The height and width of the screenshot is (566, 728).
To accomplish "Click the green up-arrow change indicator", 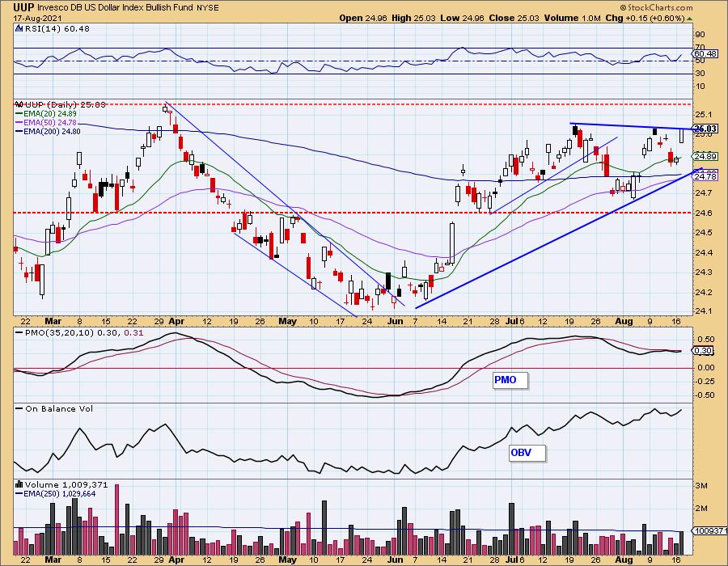I will 689,19.
